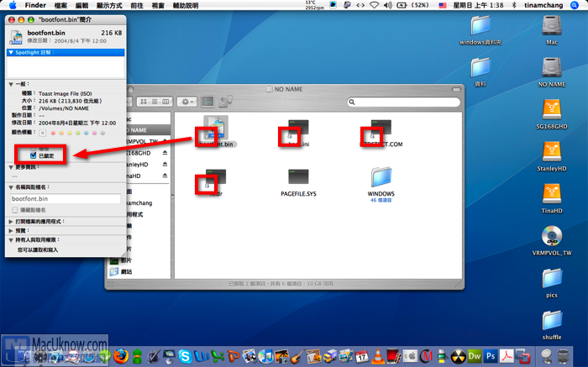Open the 檔案 file menu
The image size is (588, 367).
(x=60, y=5)
